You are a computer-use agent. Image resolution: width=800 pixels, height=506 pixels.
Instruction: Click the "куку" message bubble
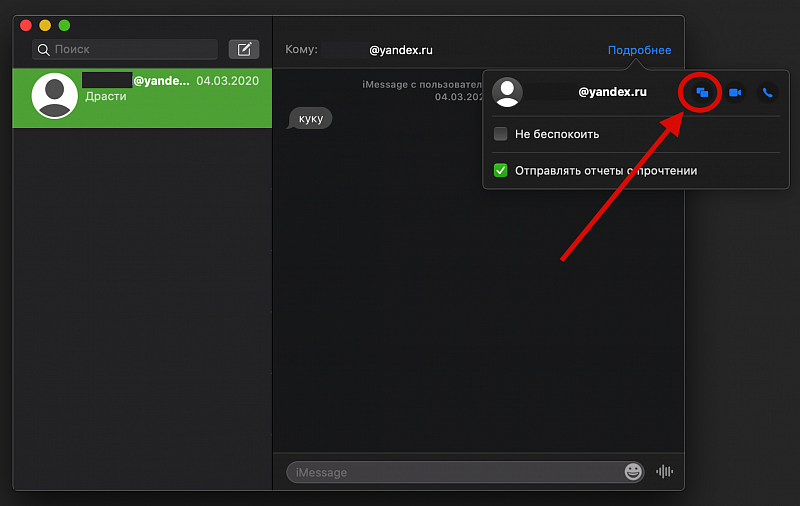click(x=310, y=118)
